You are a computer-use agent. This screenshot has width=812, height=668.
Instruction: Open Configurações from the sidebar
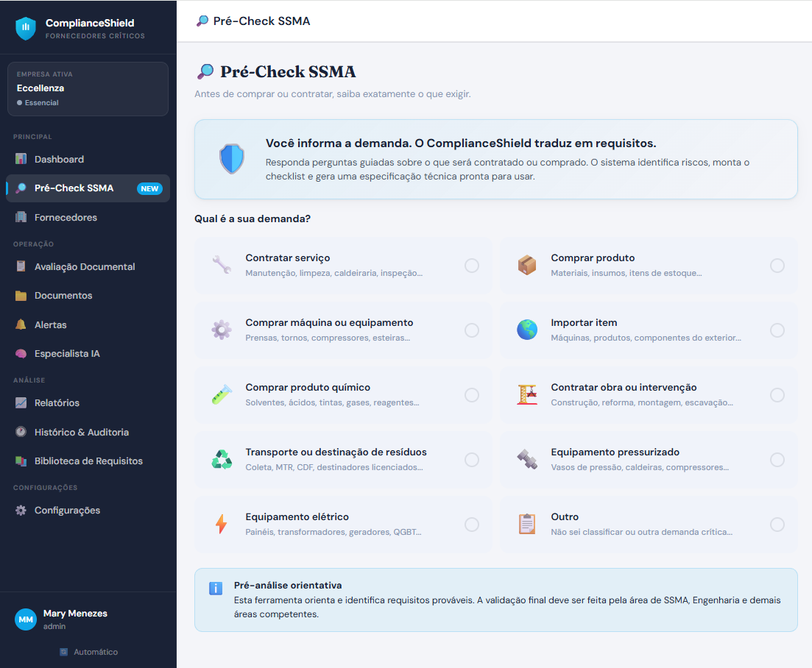pyautogui.click(x=88, y=510)
